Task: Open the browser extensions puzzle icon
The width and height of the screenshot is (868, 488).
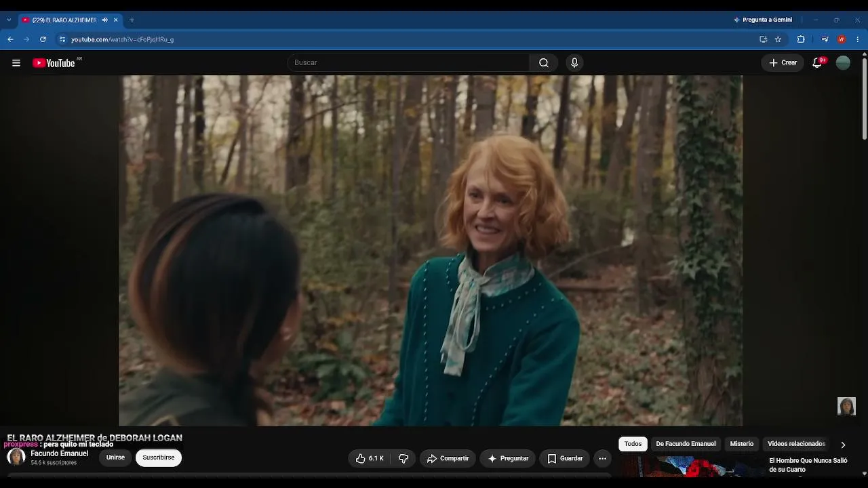Action: click(x=801, y=39)
